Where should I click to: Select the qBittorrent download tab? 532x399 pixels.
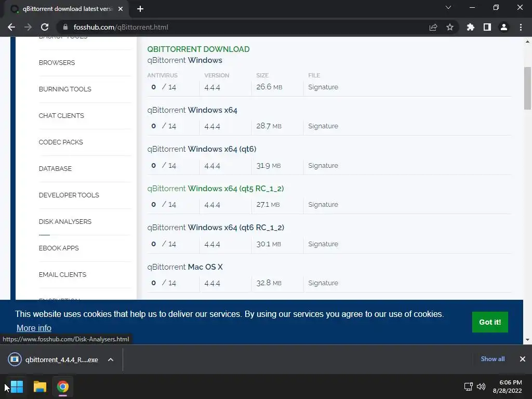[x=66, y=9]
